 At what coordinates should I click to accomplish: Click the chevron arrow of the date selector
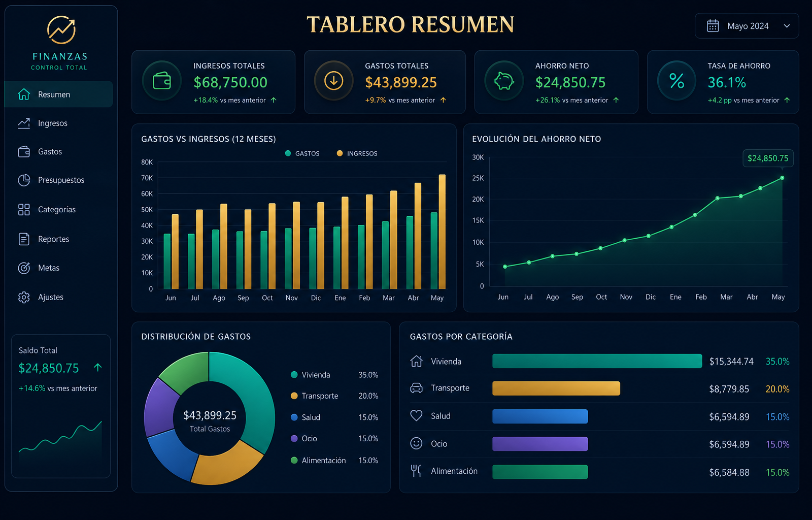[x=787, y=26]
